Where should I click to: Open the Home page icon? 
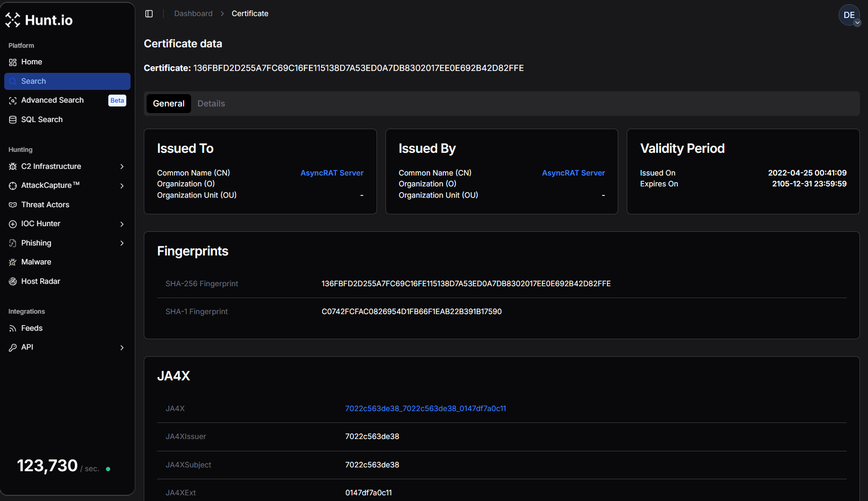(x=13, y=62)
